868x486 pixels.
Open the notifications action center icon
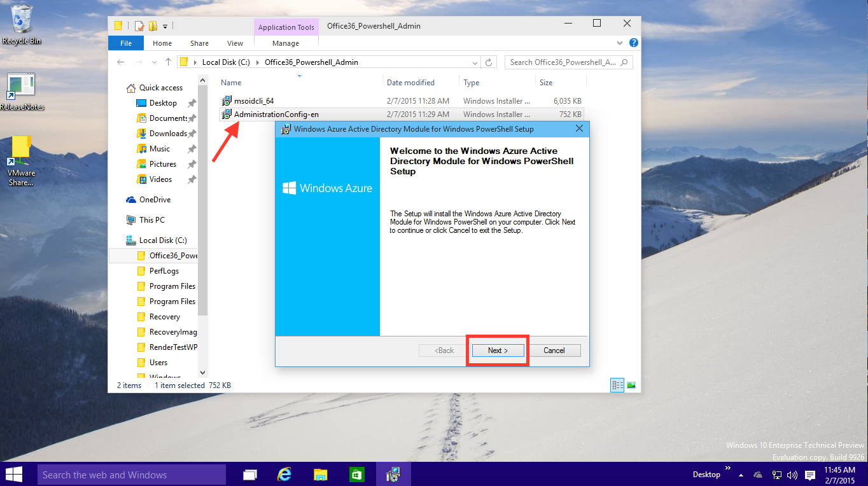(810, 475)
